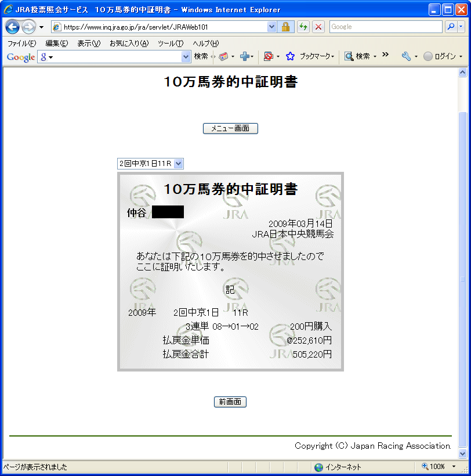Click the page icon in address bar

point(56,27)
